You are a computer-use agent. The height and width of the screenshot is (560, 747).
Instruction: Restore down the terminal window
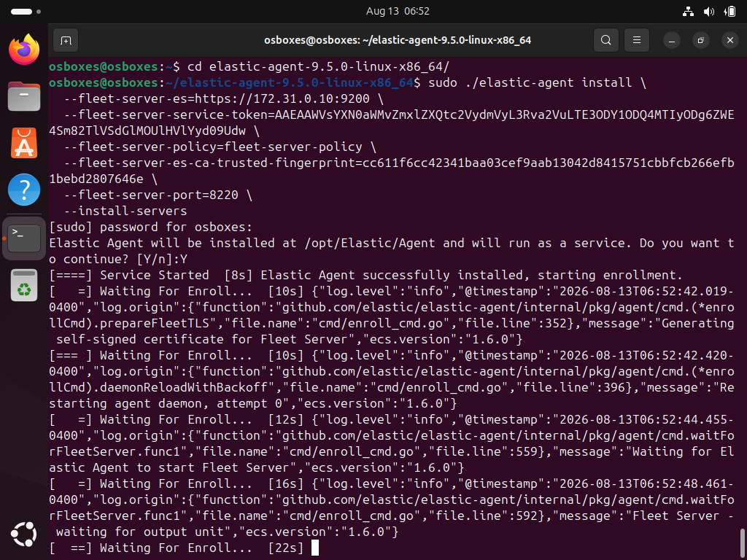701,41
